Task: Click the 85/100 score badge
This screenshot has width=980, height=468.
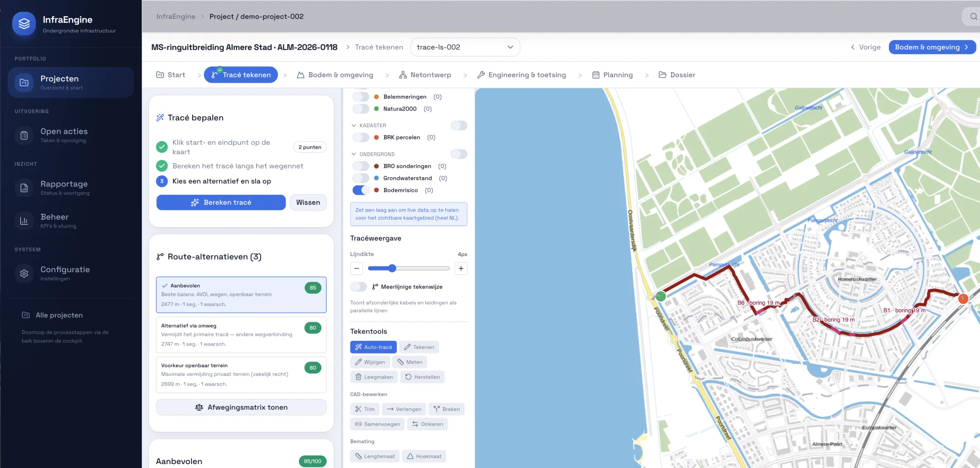Action: (x=313, y=461)
